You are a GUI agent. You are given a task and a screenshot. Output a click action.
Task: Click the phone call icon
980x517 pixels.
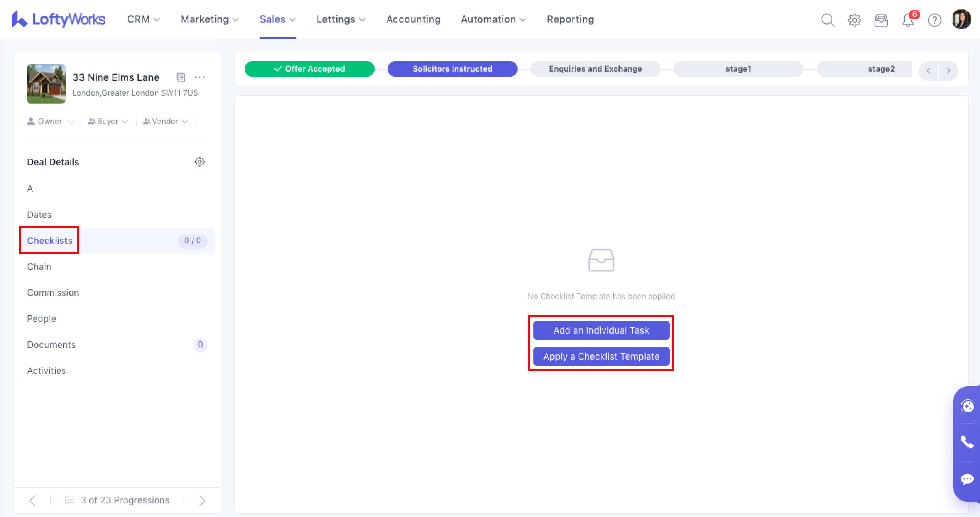tap(967, 442)
